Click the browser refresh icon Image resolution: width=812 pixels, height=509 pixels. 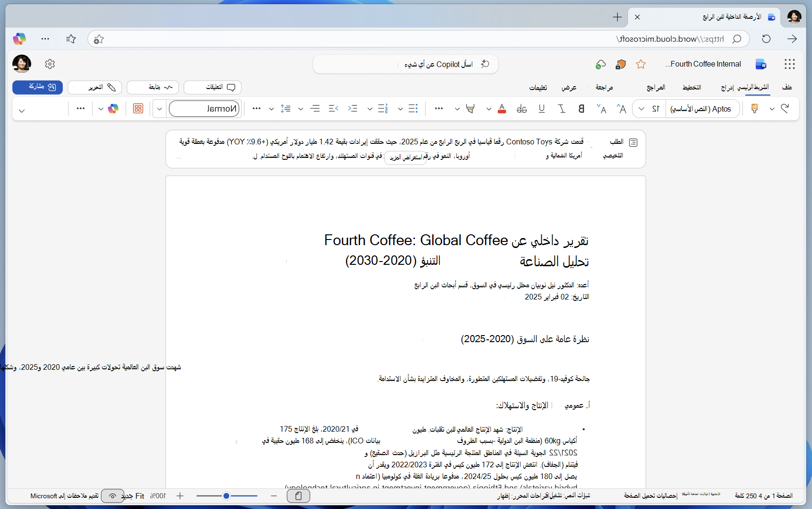point(766,39)
